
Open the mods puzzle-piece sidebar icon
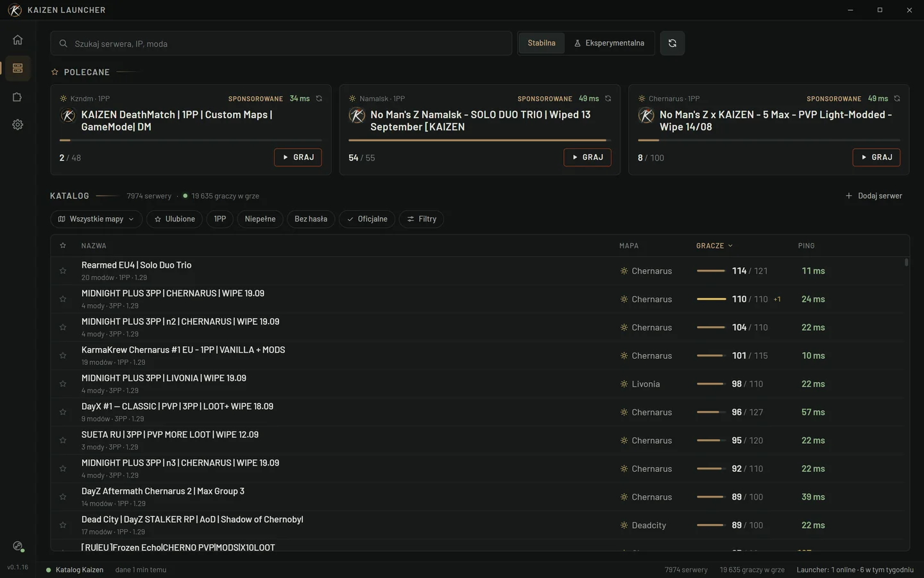[x=17, y=97]
